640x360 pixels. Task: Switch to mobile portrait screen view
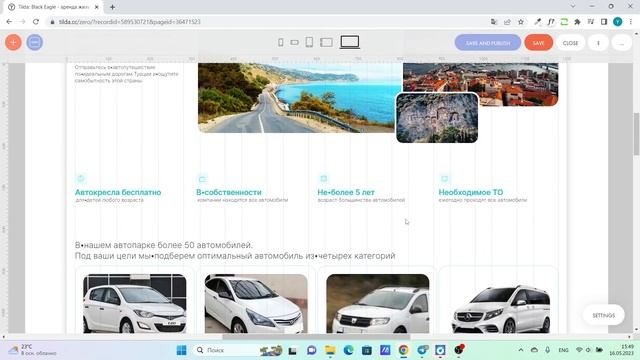(281, 42)
